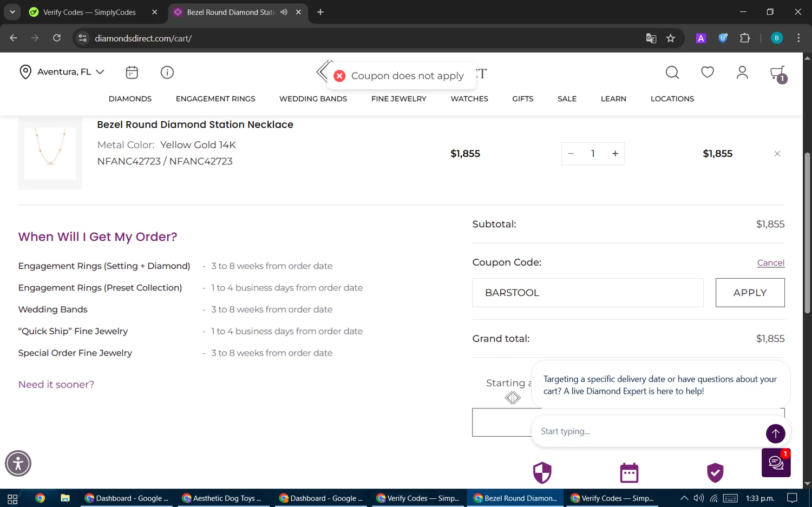Open Windows Task View button
This screenshot has width=812, height=507.
(12, 498)
